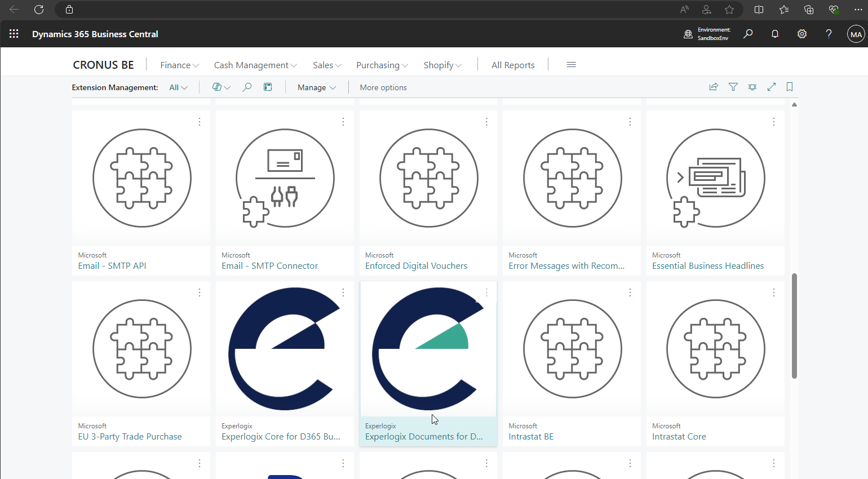Open options for Email - SMTP API card
Screen dimensions: 868x479
200,122
